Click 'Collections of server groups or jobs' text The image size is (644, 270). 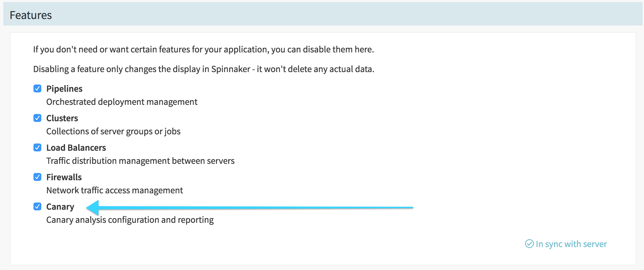pos(113,131)
